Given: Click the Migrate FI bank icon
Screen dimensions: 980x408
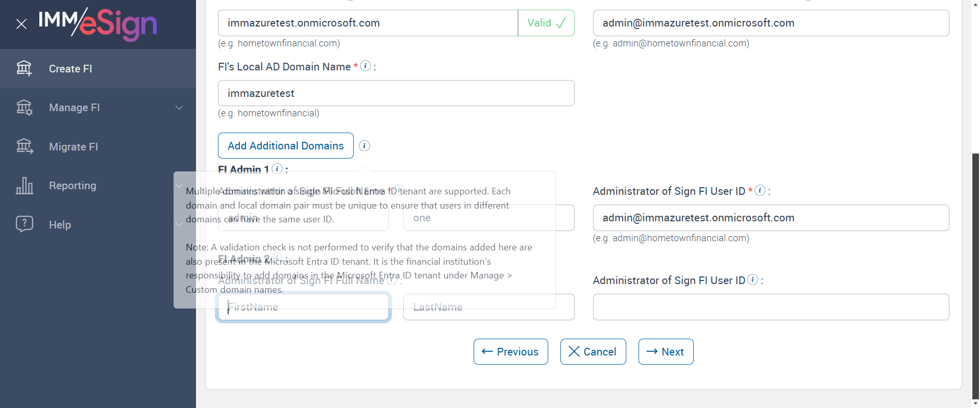Looking at the screenshot, I should click(24, 147).
